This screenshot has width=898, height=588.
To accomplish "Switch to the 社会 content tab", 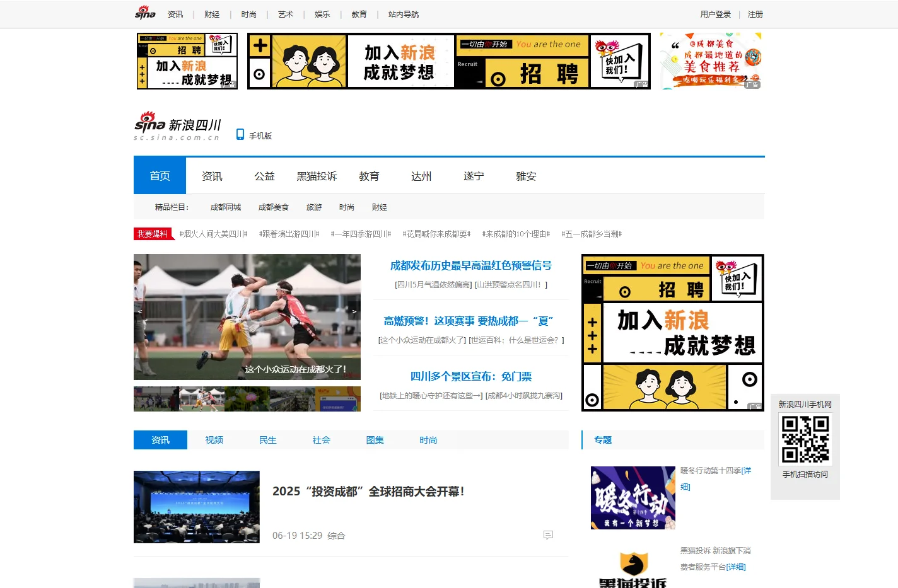I will click(x=321, y=440).
